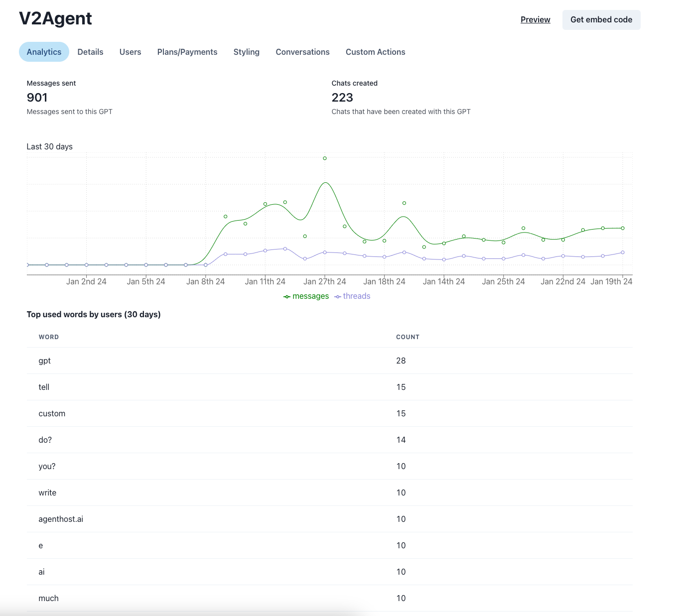Image resolution: width=682 pixels, height=616 pixels.
Task: Click the Get embed code button
Action: 601,19
